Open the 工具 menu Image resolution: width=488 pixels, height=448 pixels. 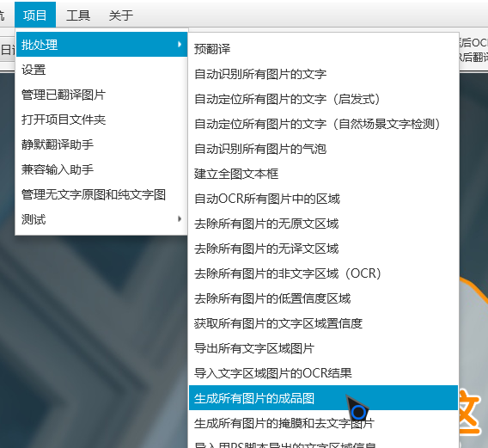point(78,15)
